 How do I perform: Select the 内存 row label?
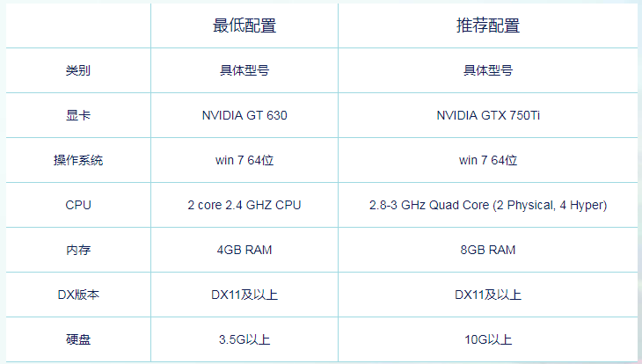pyautogui.click(x=78, y=250)
